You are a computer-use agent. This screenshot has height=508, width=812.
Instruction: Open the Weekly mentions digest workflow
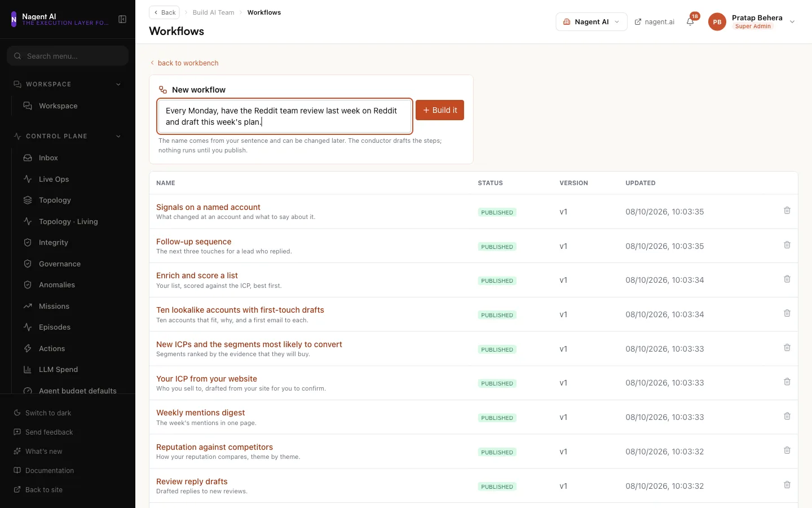pyautogui.click(x=200, y=413)
